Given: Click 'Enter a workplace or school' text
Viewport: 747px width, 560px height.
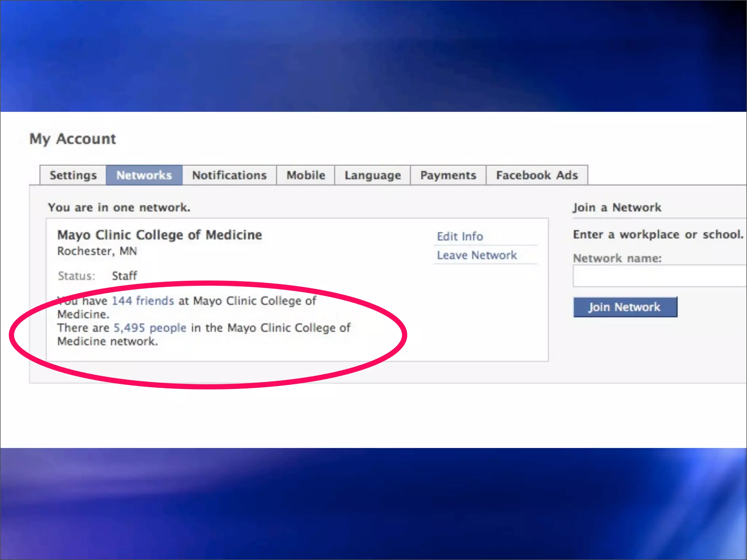Looking at the screenshot, I should (658, 234).
